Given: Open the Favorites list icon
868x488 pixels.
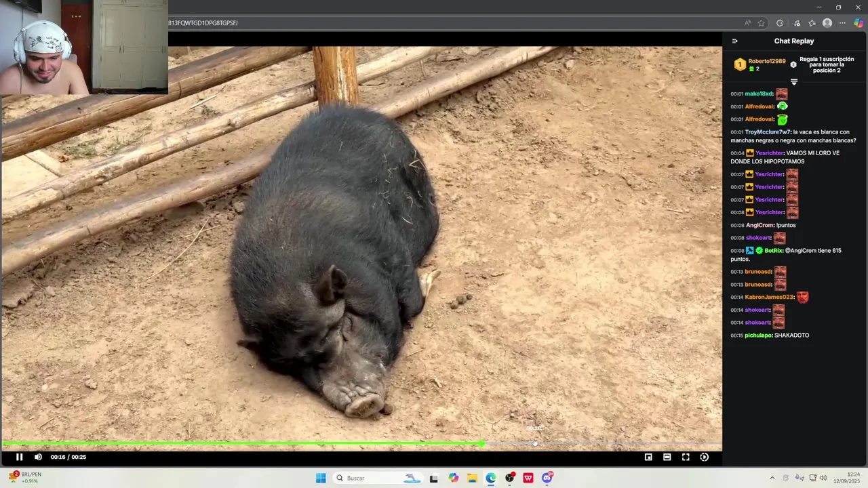Looking at the screenshot, I should (x=812, y=23).
